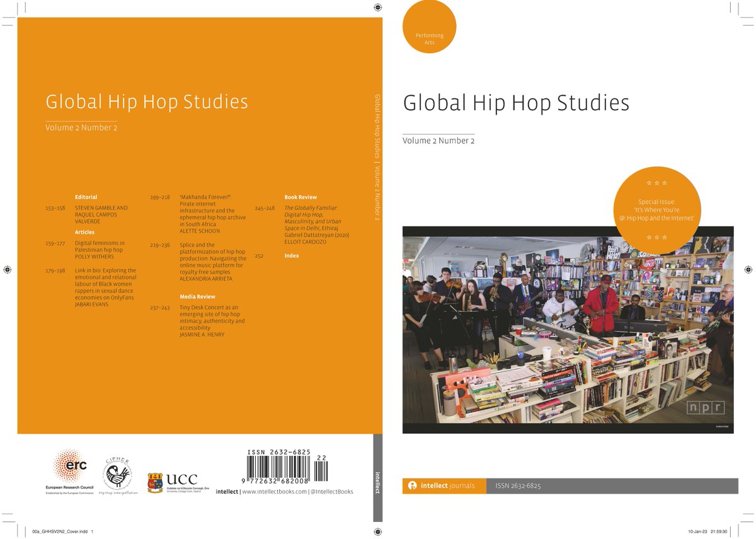756x539 pixels.
Task: Click the front cover 'Global Hip Hop Studies' title
Action: pos(516,102)
